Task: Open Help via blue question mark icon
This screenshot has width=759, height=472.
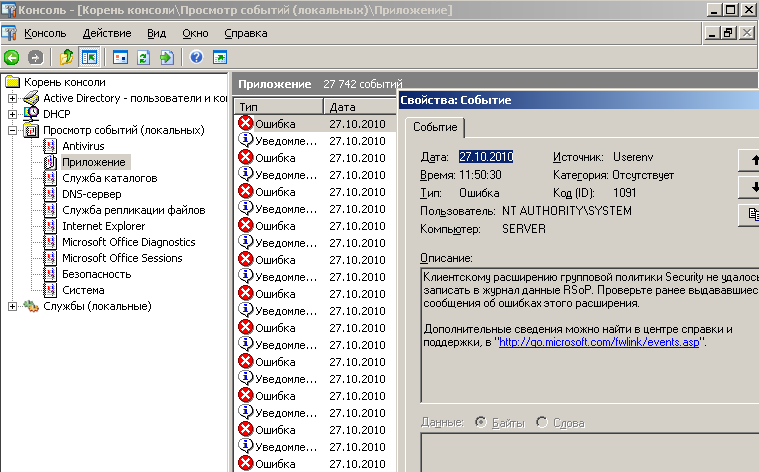Action: point(197,57)
